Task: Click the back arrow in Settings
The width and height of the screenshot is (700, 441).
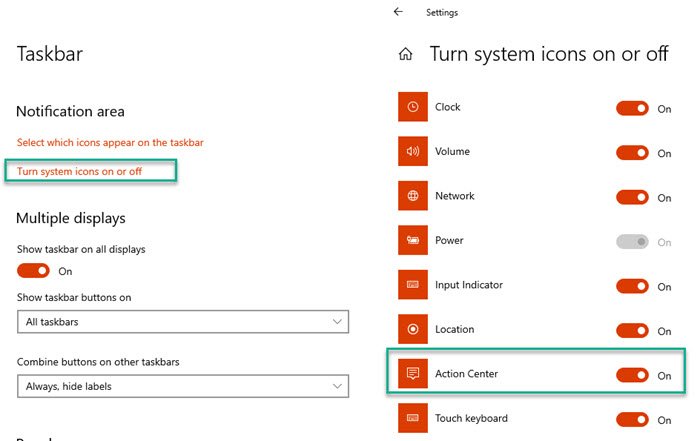Action: [399, 12]
